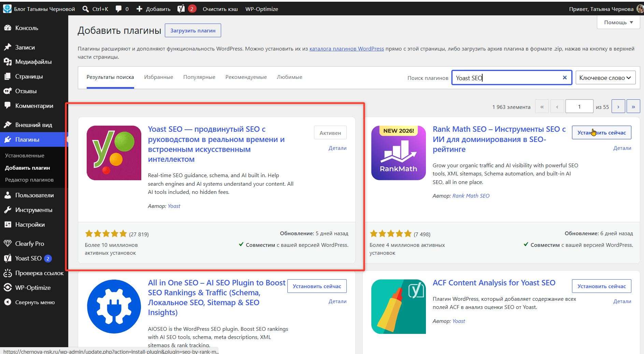Switch to the Популярные tab
This screenshot has height=354, width=644.
pyautogui.click(x=199, y=77)
